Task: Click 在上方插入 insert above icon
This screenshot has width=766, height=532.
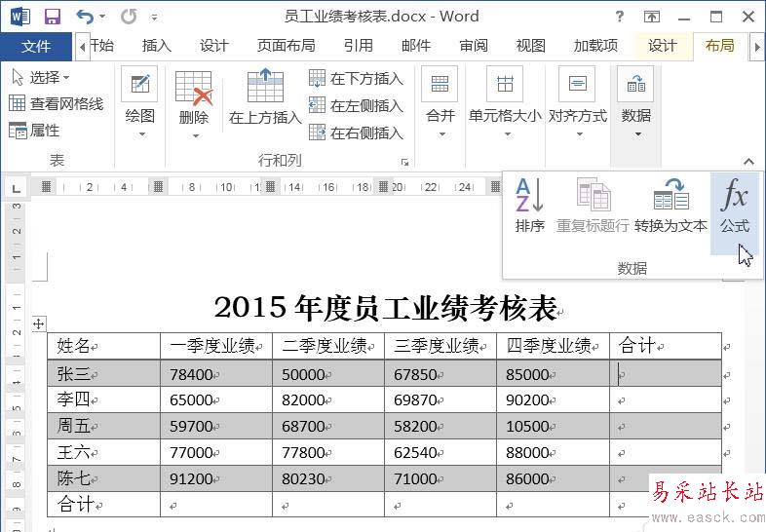Action: coord(265,86)
